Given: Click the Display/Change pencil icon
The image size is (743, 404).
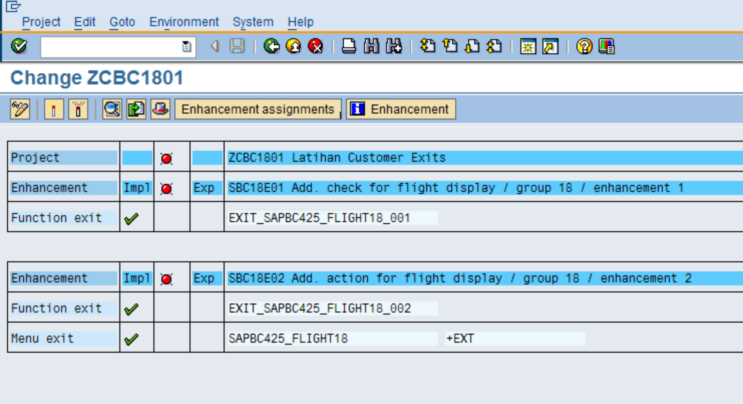Looking at the screenshot, I should coord(19,109).
